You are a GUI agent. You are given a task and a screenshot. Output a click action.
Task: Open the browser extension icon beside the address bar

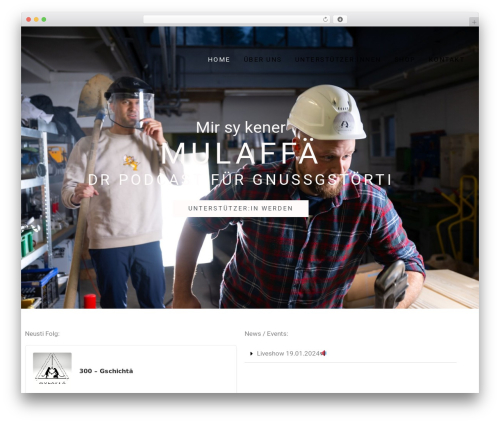coord(340,19)
